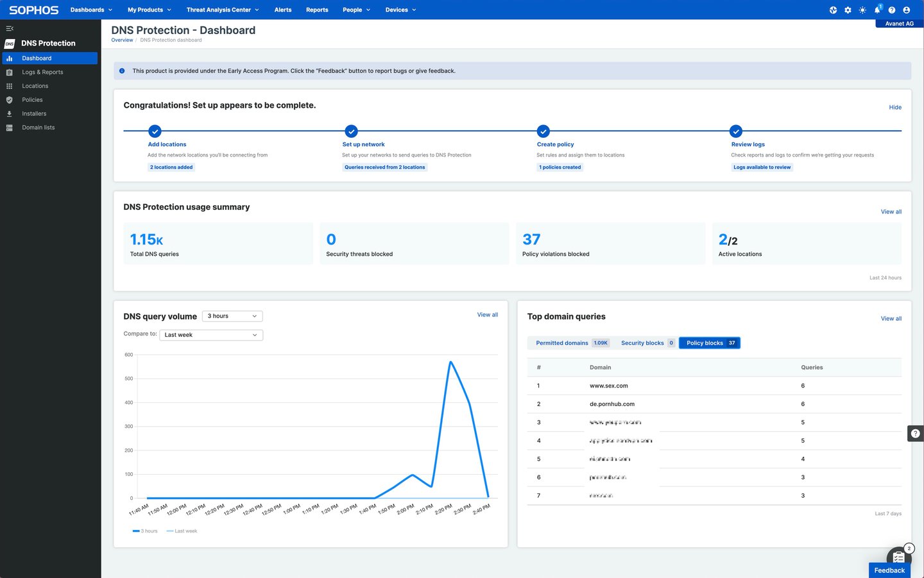Screen dimensions: 924x578
Task: Click the feedback clipboard bubble icon
Action: [x=898, y=557]
